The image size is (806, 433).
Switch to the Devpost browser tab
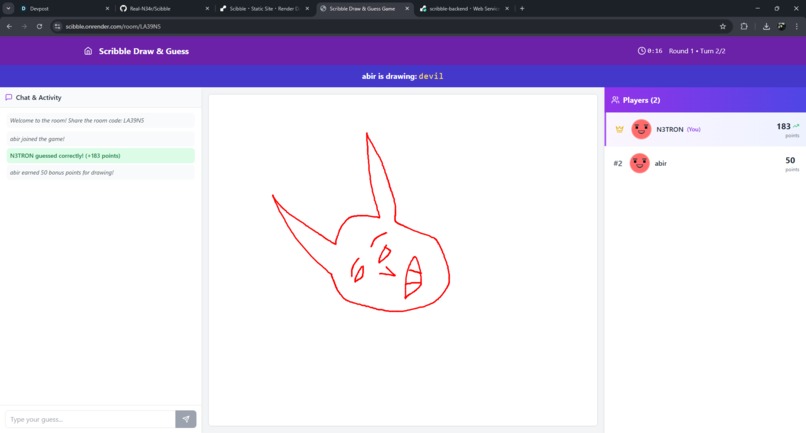tap(62, 9)
